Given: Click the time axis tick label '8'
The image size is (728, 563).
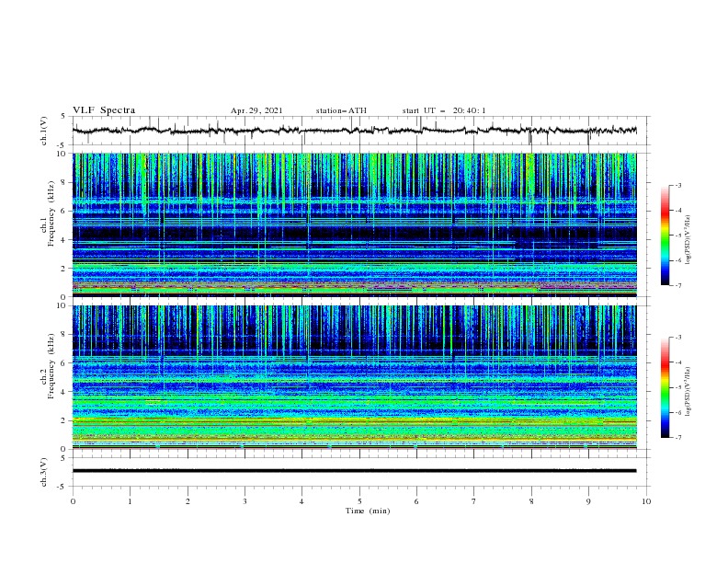Looking at the screenshot, I should point(531,501).
